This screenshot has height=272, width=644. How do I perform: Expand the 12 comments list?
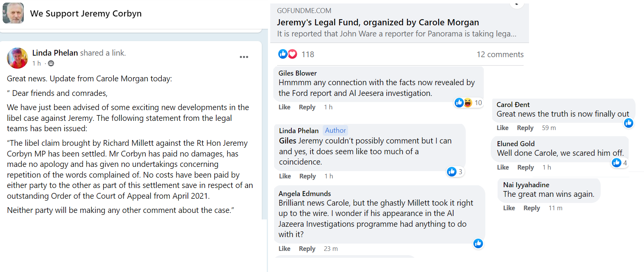pos(500,54)
